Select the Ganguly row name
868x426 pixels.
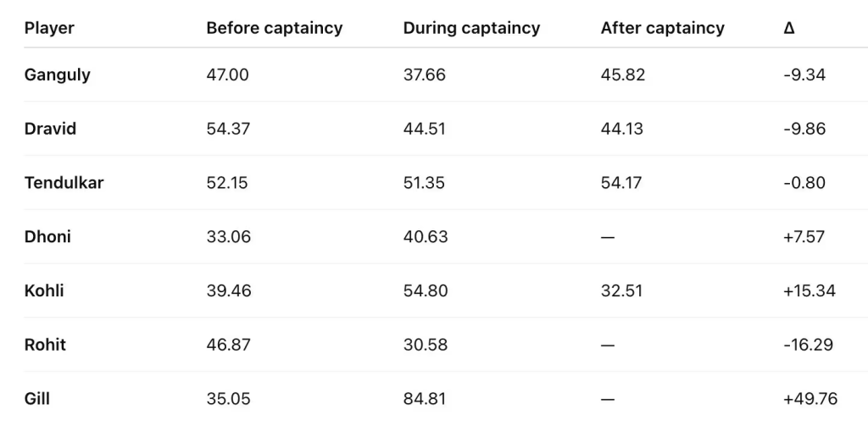[x=58, y=75]
